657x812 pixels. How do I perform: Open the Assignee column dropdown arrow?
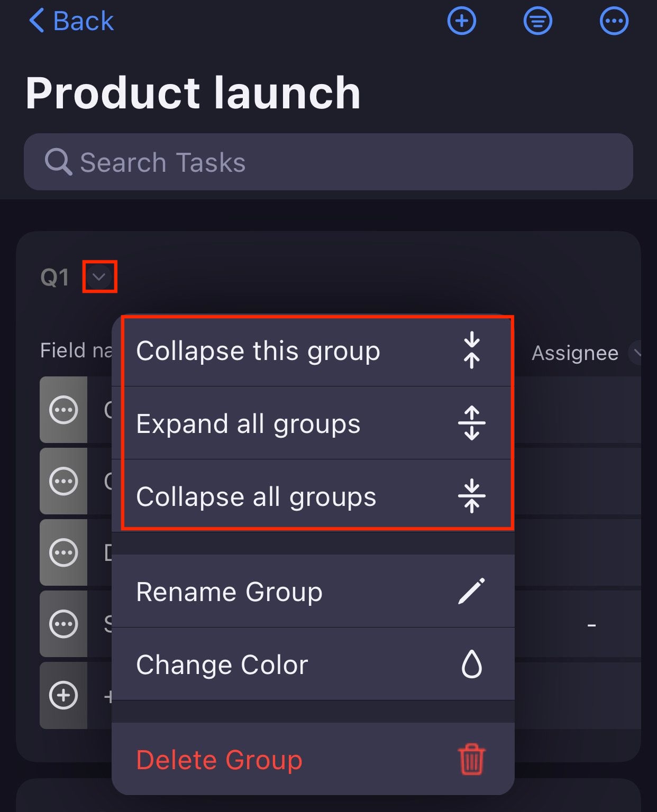tap(636, 353)
